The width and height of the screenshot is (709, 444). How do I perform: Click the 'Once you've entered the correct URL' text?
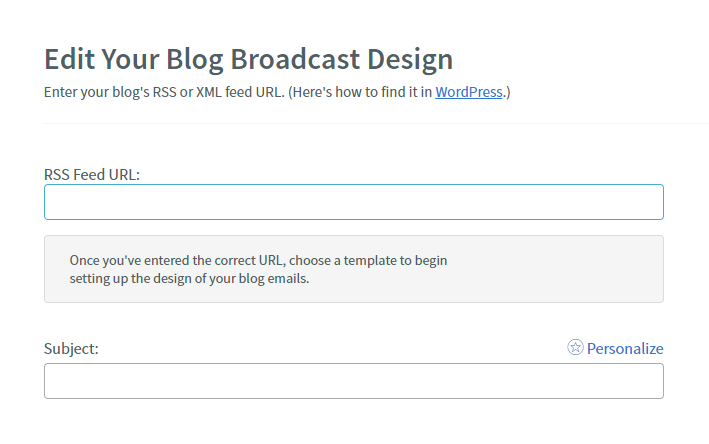[177, 260]
